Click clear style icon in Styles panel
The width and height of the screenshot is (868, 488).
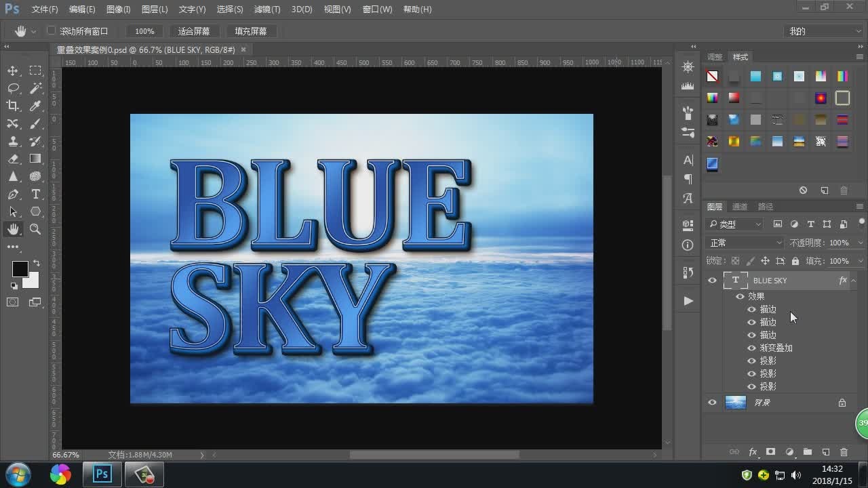pos(804,190)
